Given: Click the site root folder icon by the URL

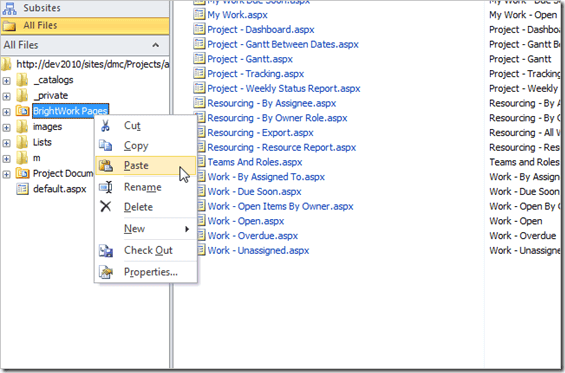Looking at the screenshot, I should pyautogui.click(x=6, y=64).
